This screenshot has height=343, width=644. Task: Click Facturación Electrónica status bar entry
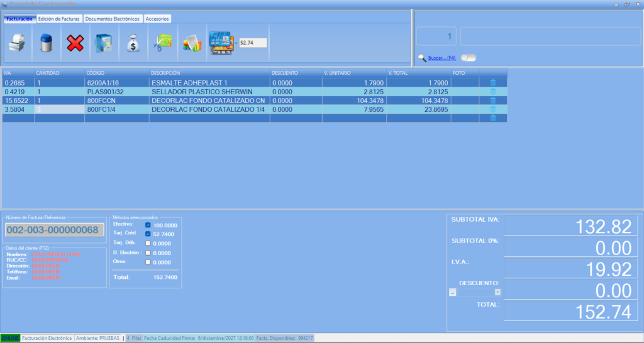coord(47,338)
